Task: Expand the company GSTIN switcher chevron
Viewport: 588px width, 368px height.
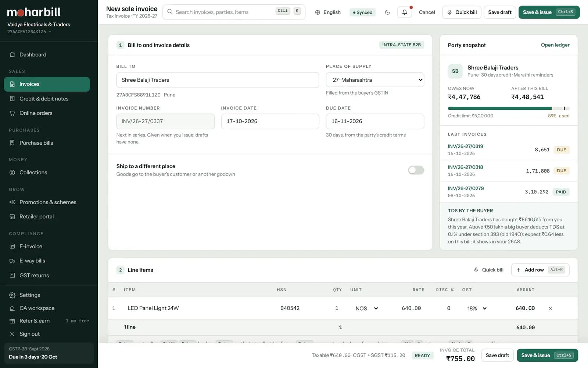Action: click(x=50, y=32)
